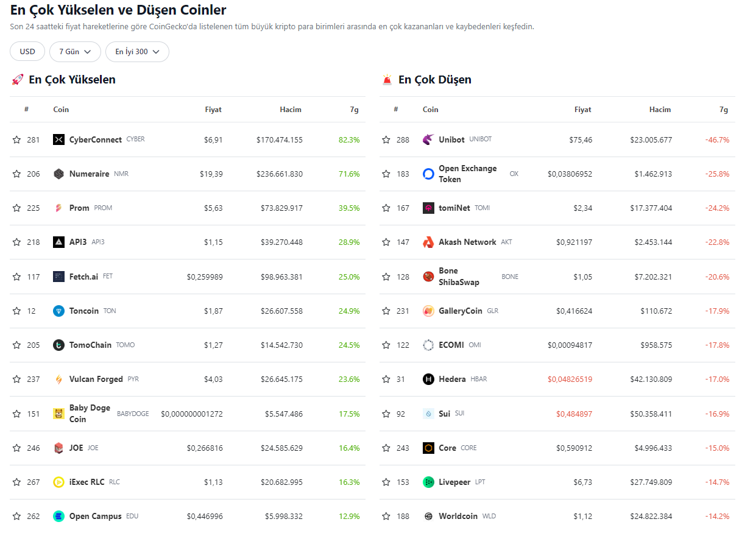Click the Akash Network logo icon
The image size is (756, 533).
point(428,242)
